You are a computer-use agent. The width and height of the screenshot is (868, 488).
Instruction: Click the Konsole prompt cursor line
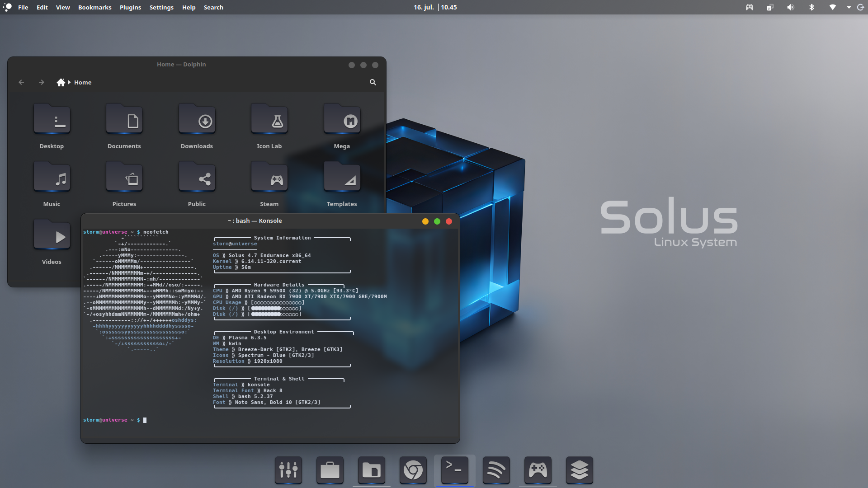click(x=115, y=420)
